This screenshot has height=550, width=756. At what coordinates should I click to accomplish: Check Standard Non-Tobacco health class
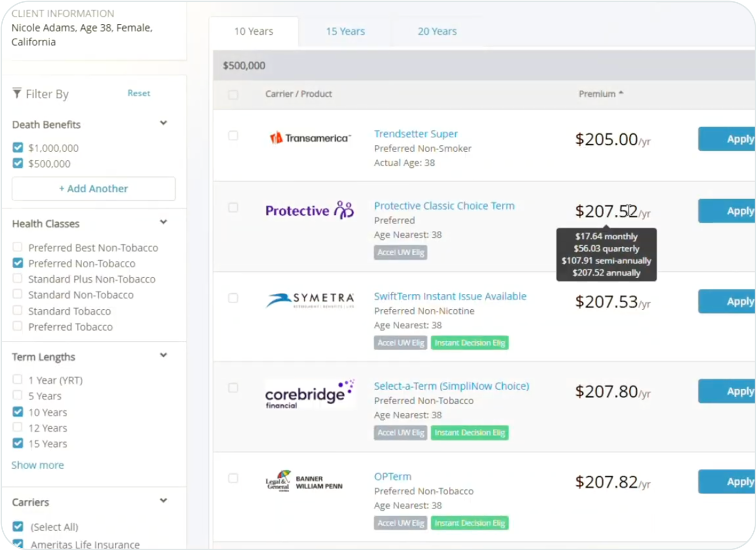tap(17, 294)
